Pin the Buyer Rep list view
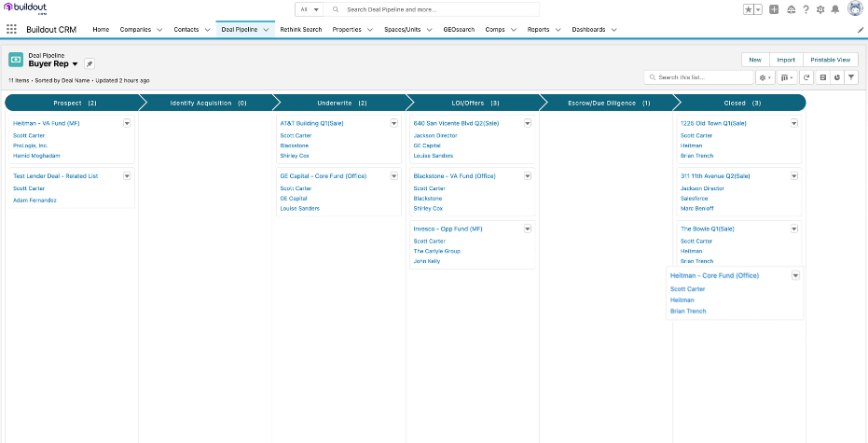 click(x=90, y=63)
